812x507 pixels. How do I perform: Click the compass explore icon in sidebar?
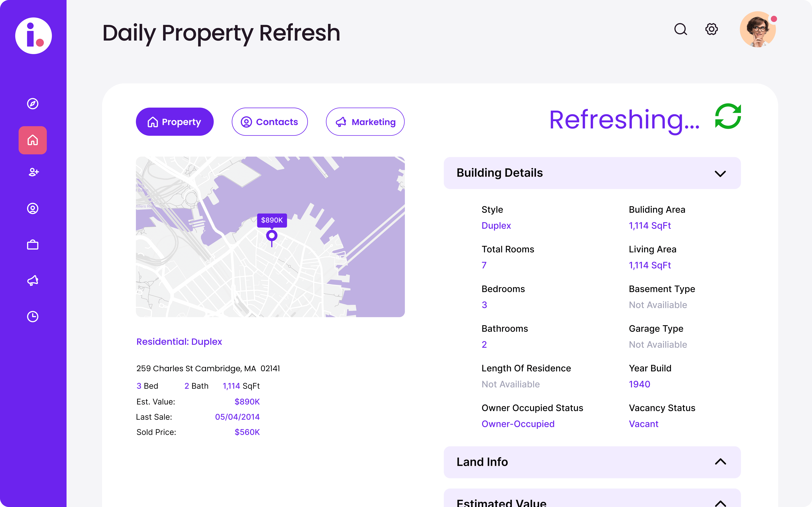33,104
